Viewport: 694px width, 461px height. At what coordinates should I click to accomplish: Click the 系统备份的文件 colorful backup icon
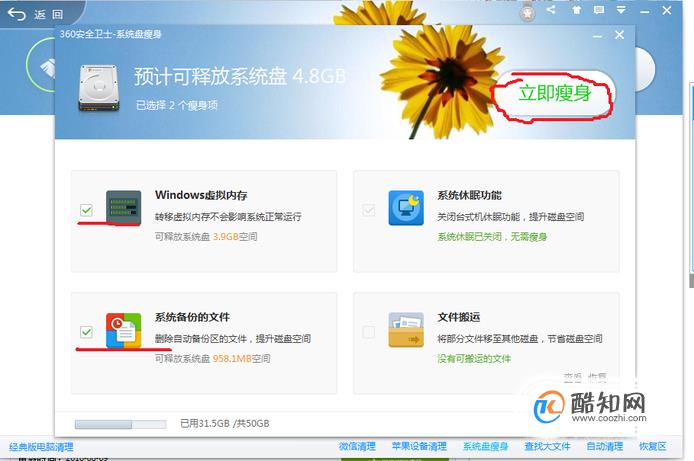click(x=123, y=330)
